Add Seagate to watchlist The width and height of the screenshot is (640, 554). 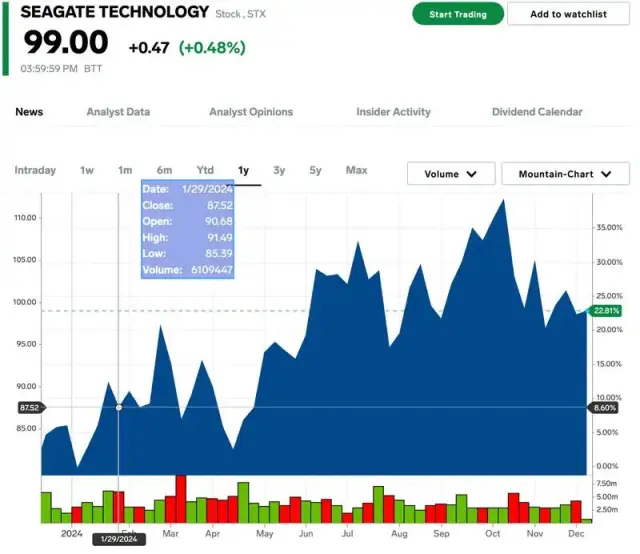point(568,15)
